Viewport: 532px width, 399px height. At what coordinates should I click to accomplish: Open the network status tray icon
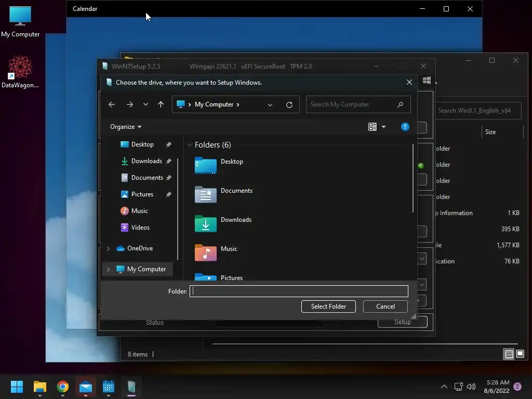(x=458, y=387)
